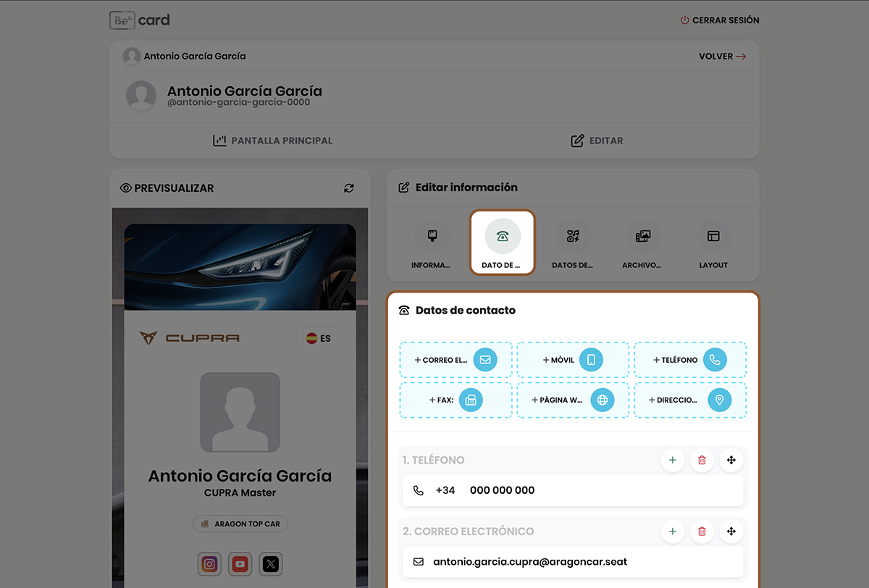Delete the Teléfono entry with trash icon
869x588 pixels.
pos(702,460)
